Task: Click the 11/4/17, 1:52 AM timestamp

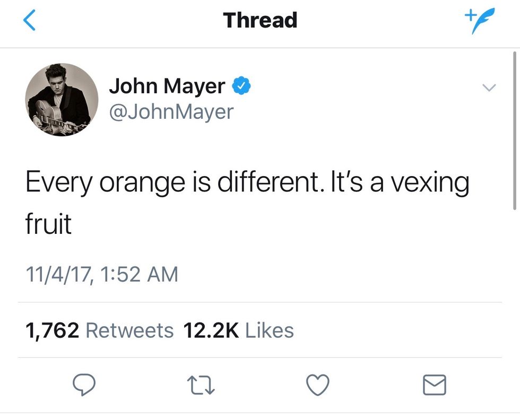Action: [102, 274]
